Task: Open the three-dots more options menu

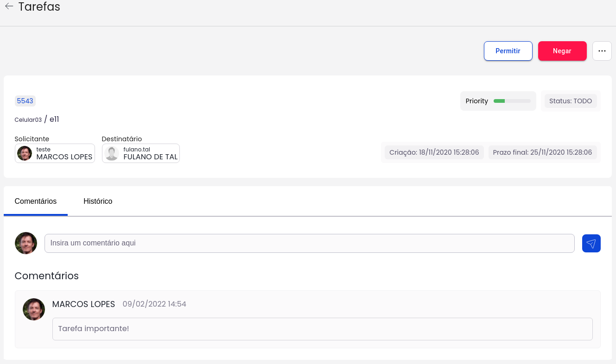Action: click(602, 51)
